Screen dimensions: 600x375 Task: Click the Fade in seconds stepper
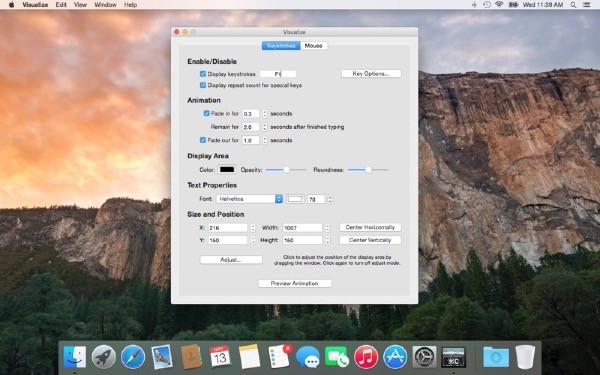point(265,114)
